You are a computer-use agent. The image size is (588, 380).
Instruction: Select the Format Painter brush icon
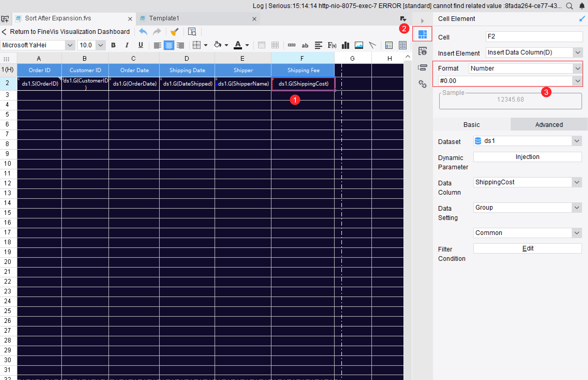[x=174, y=32]
